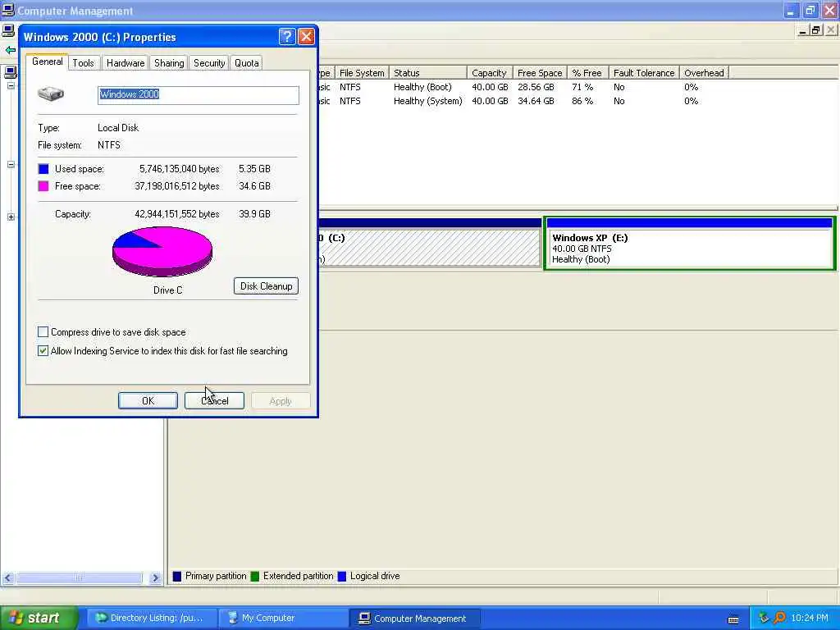Sort by Status column header
This screenshot has width=840, height=630.
(x=428, y=73)
